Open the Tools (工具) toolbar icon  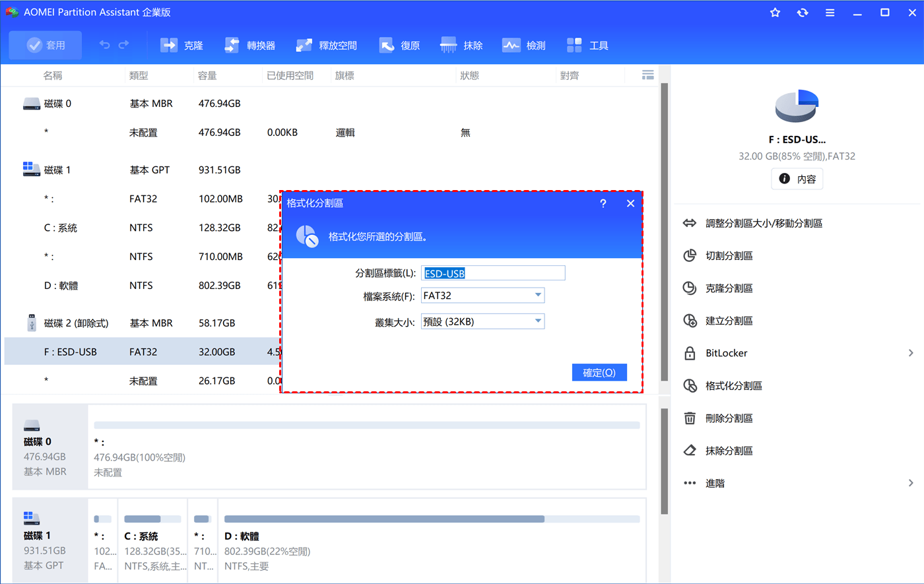tap(574, 45)
